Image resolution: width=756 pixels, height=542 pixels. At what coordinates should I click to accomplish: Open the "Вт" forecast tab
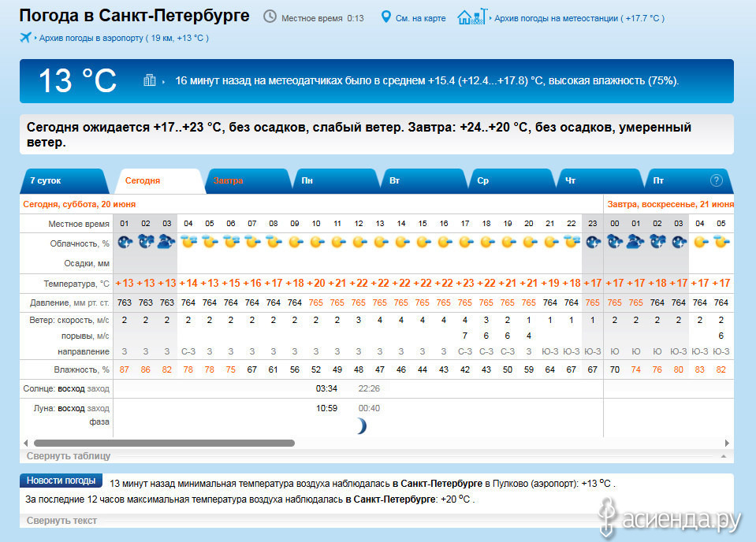point(424,180)
